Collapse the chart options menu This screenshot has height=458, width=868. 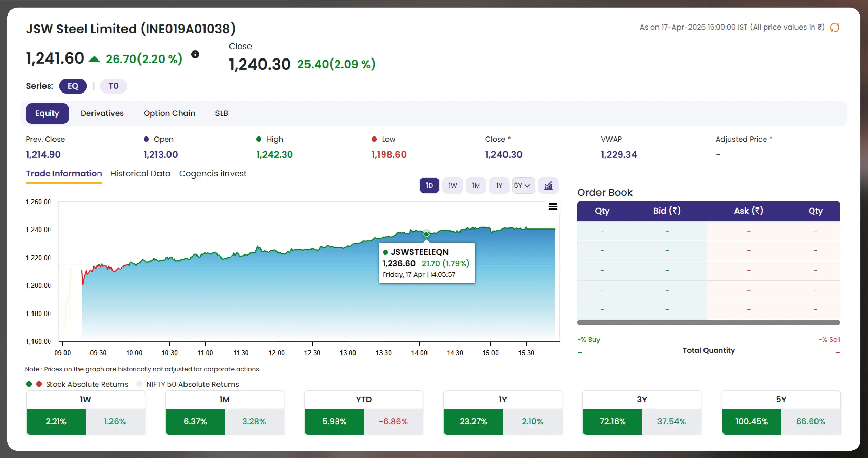coord(553,207)
